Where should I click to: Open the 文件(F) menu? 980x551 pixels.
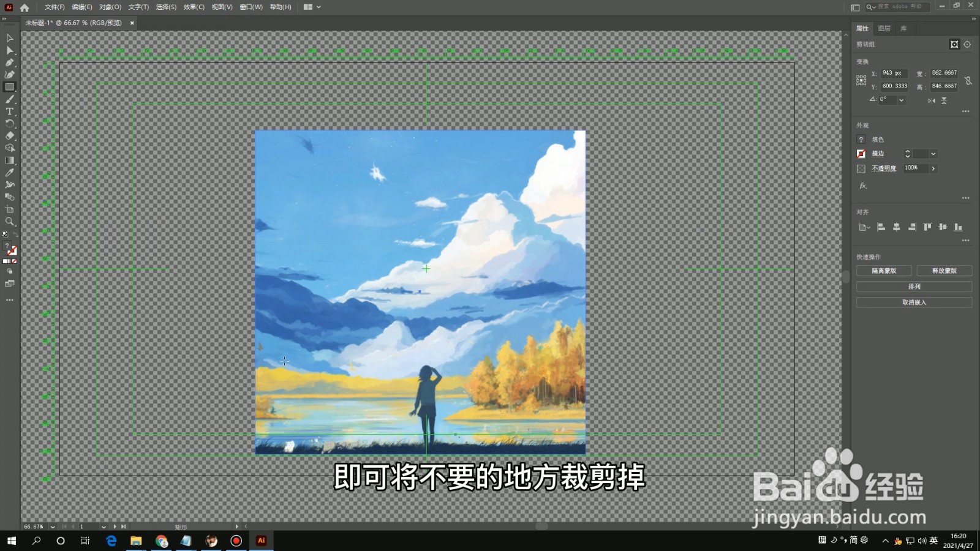[x=55, y=7]
